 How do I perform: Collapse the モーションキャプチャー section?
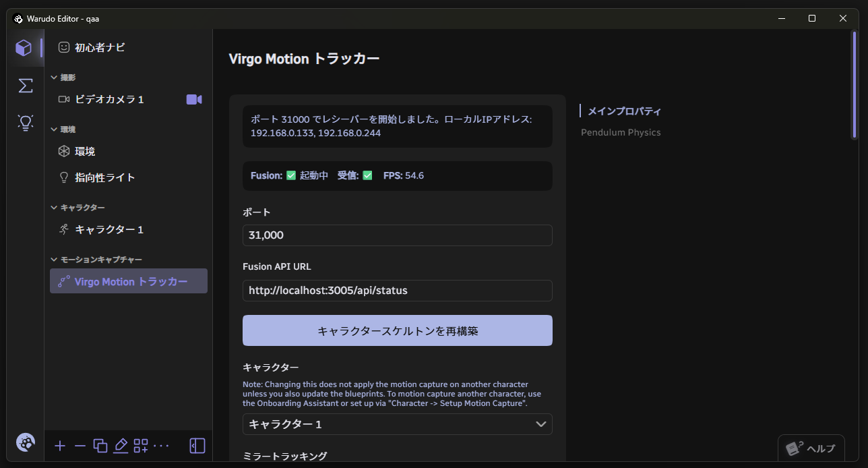click(x=55, y=260)
